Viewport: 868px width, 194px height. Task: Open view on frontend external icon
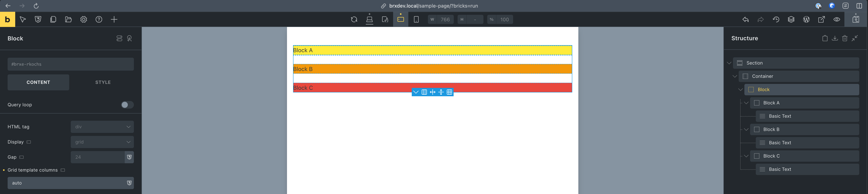[822, 20]
